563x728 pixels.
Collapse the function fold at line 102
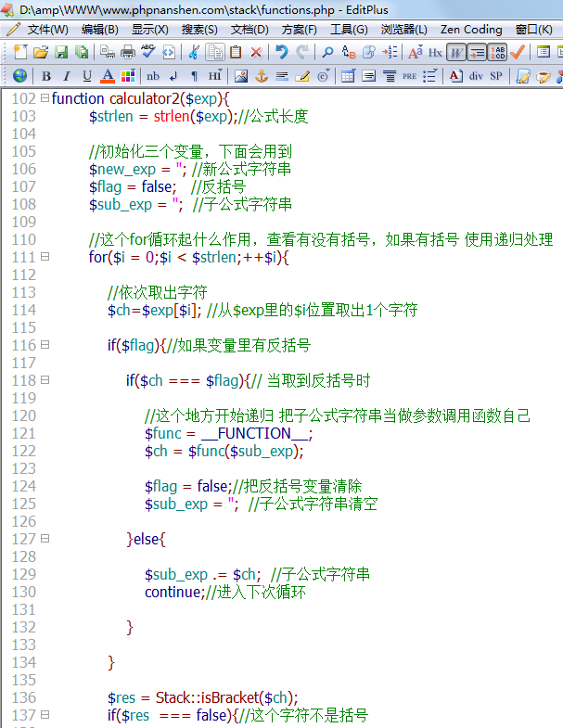click(45, 98)
